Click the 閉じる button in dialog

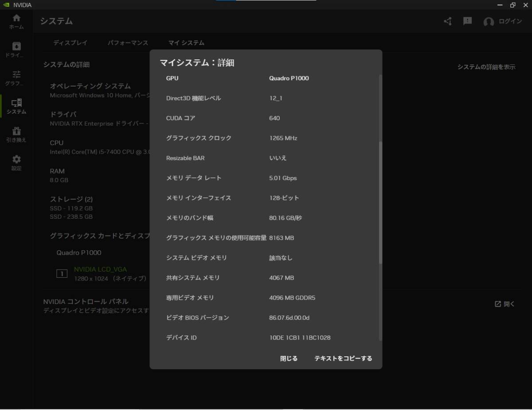click(289, 359)
